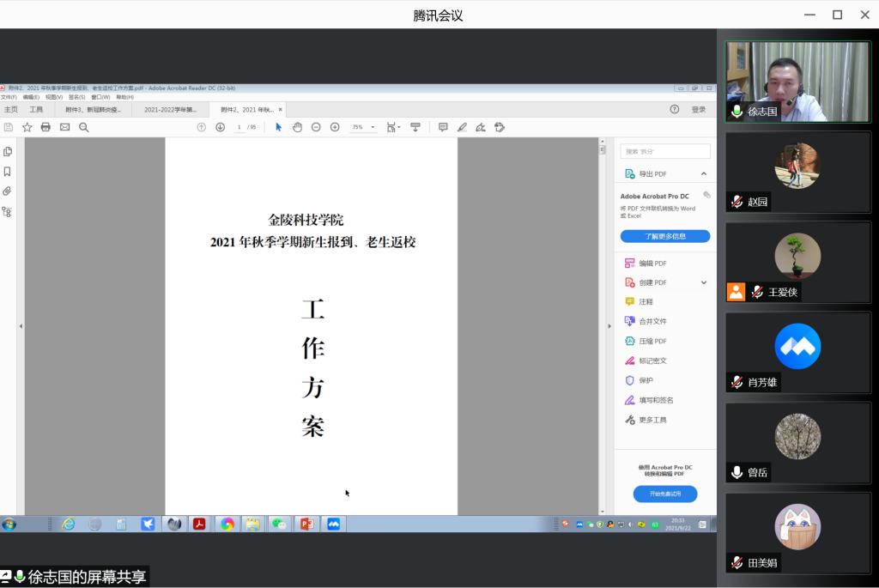The image size is (879, 588).
Task: Collapse the 导出 PDF section
Action: [704, 174]
